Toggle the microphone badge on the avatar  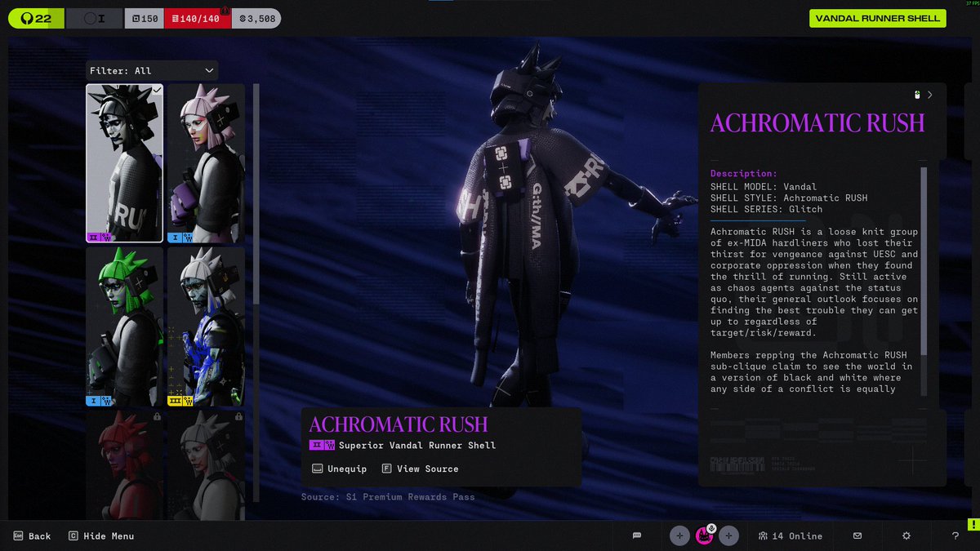click(711, 528)
